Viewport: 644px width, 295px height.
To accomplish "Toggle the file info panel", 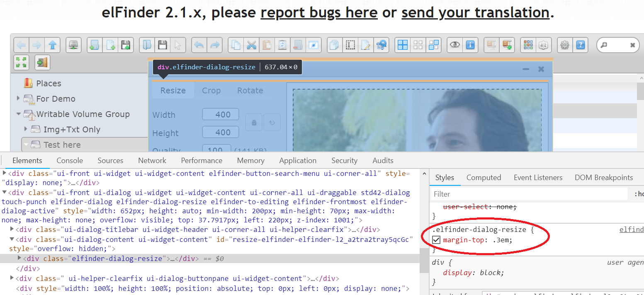I will (x=471, y=45).
